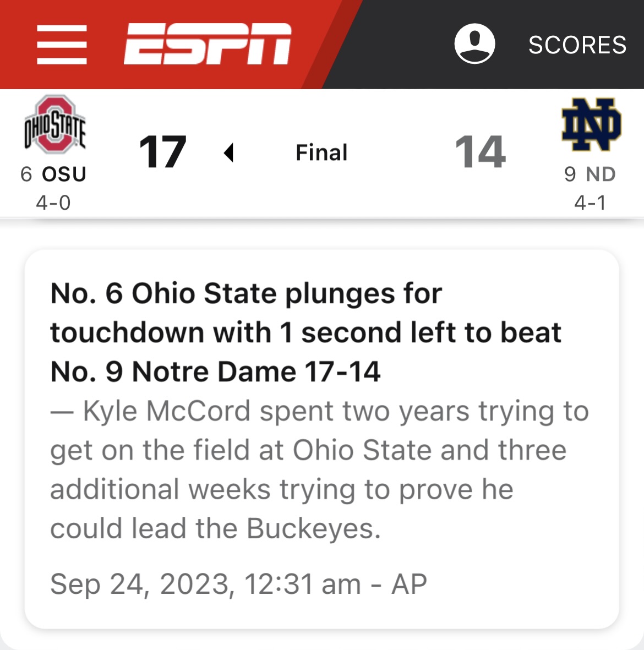Tap the Final game status label
Viewport: 644px width, 650px height.
click(x=321, y=152)
